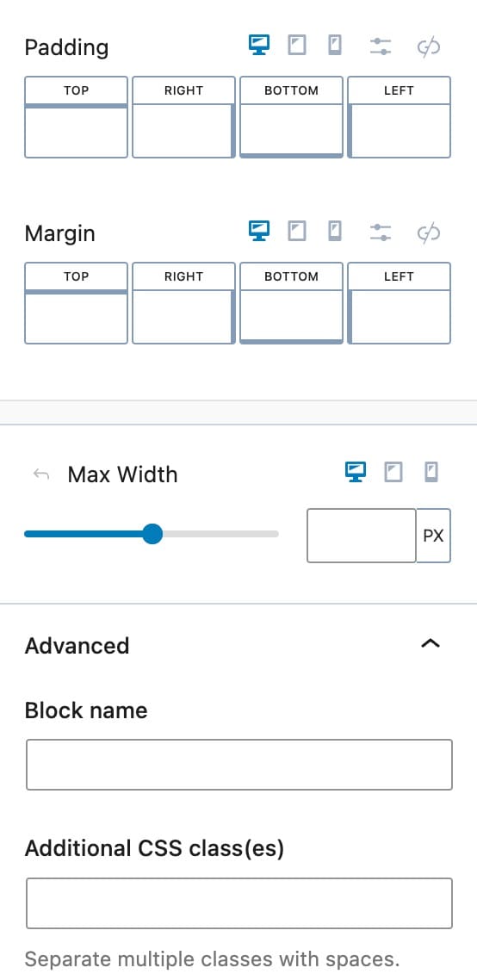Select tablet view icon for Padding
477x980 pixels.
point(297,46)
